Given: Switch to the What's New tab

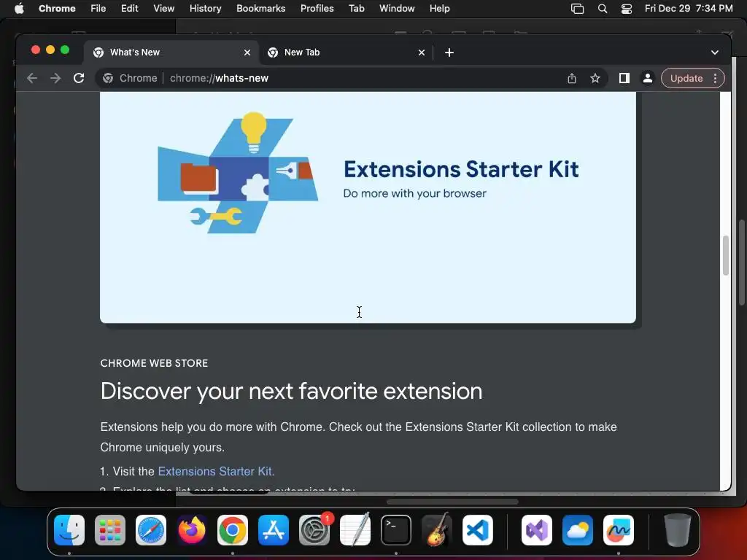Looking at the screenshot, I should pos(172,52).
